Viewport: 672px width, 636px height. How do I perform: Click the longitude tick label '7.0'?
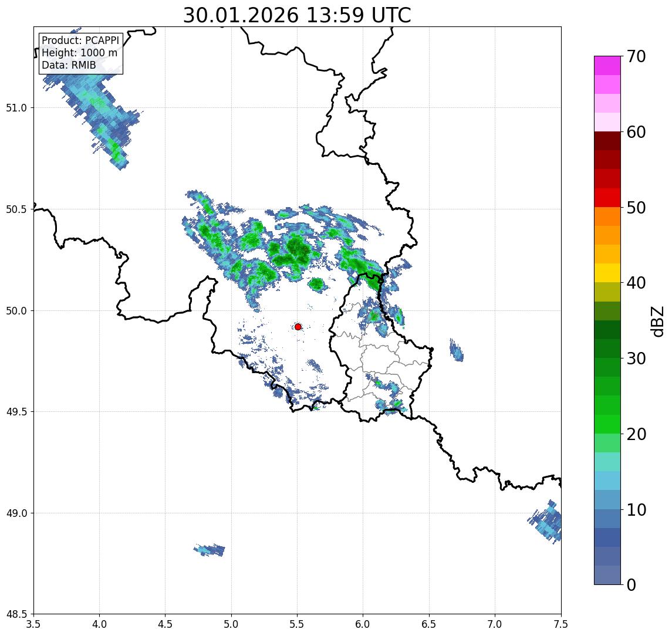pyautogui.click(x=495, y=624)
